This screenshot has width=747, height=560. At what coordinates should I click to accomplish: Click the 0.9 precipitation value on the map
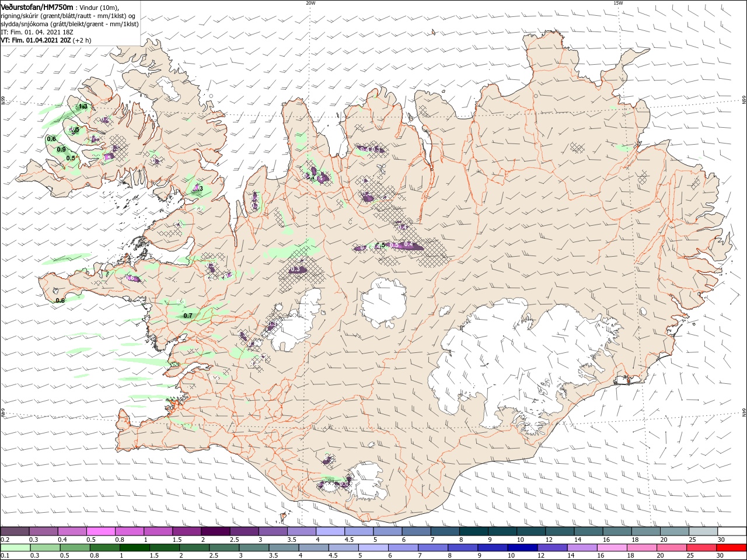tap(61, 150)
